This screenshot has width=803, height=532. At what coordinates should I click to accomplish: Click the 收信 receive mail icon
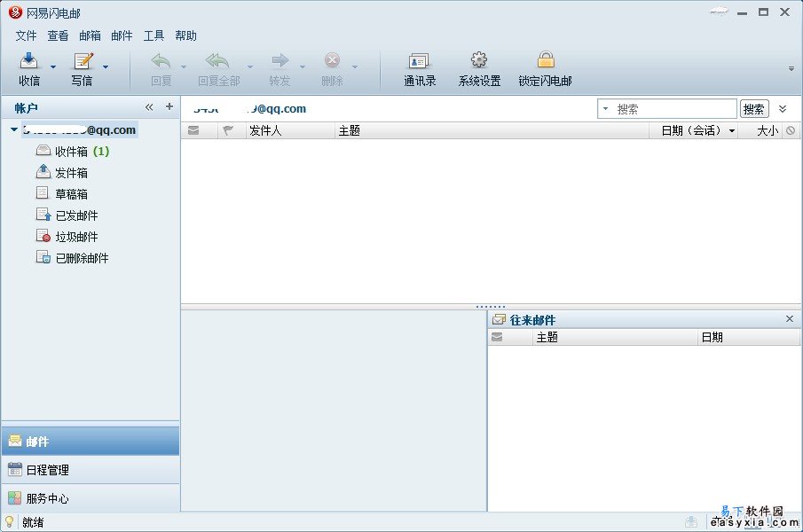point(28,61)
